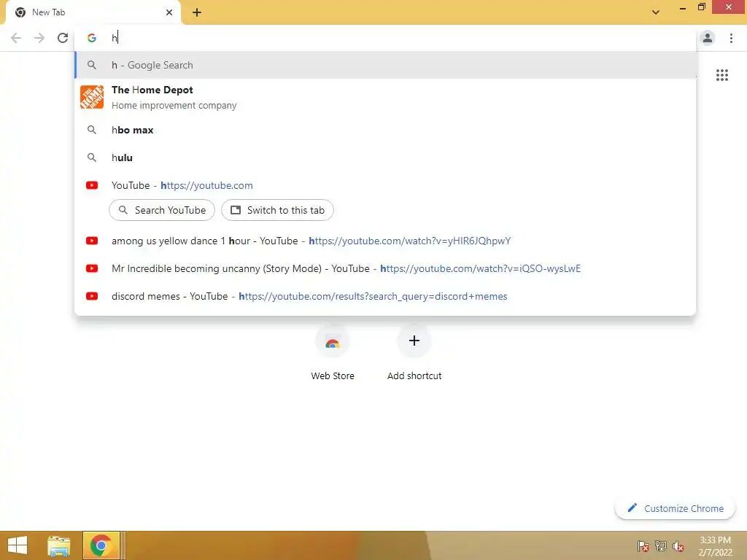
Task: Close the New Tab tab
Action: tap(169, 12)
